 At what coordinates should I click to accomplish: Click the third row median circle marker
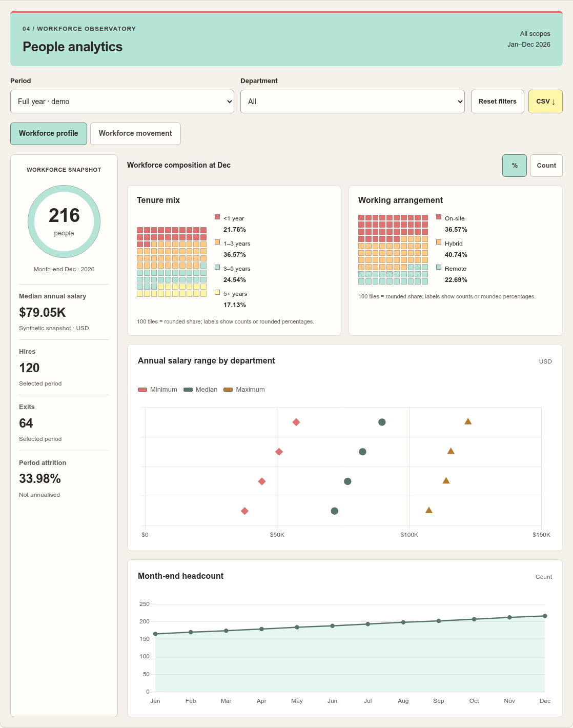[x=347, y=481]
